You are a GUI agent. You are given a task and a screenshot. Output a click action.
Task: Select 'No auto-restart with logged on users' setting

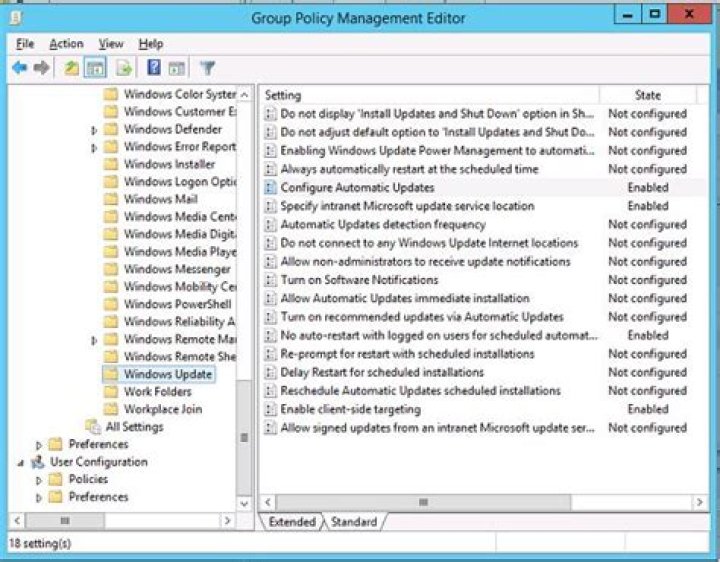pyautogui.click(x=439, y=335)
